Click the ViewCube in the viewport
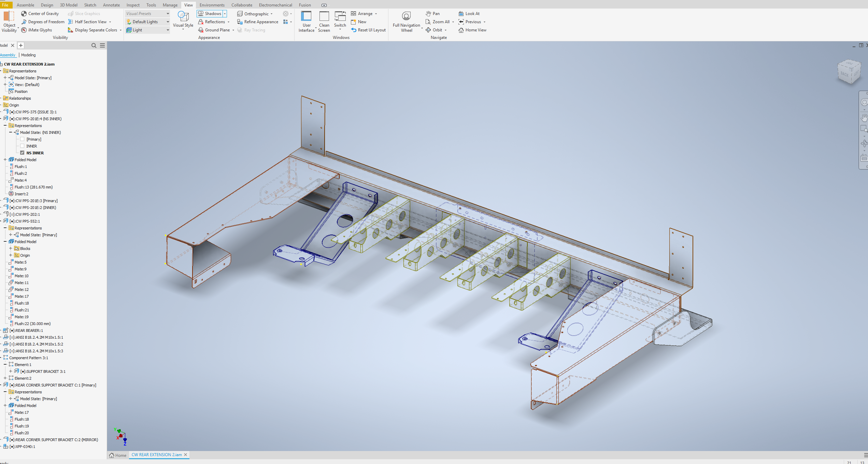The image size is (868, 464). (849, 72)
